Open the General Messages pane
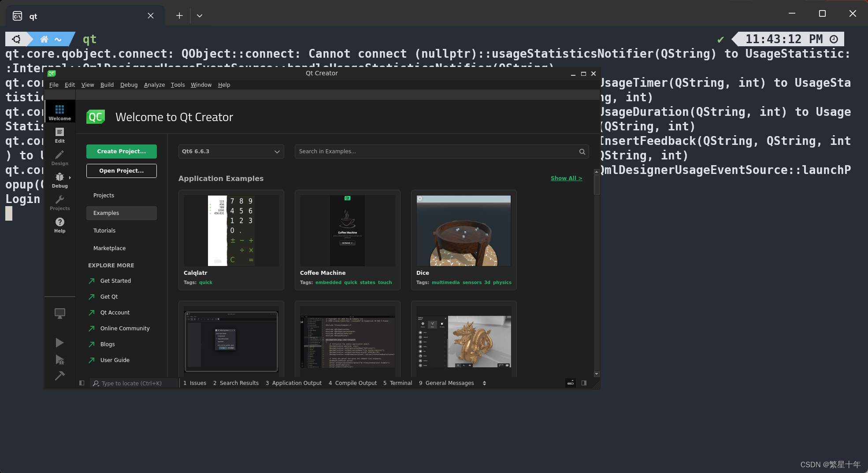 [x=446, y=383]
